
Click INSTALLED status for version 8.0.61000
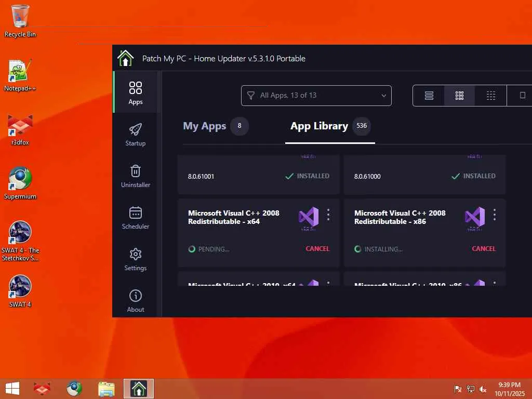tap(473, 176)
